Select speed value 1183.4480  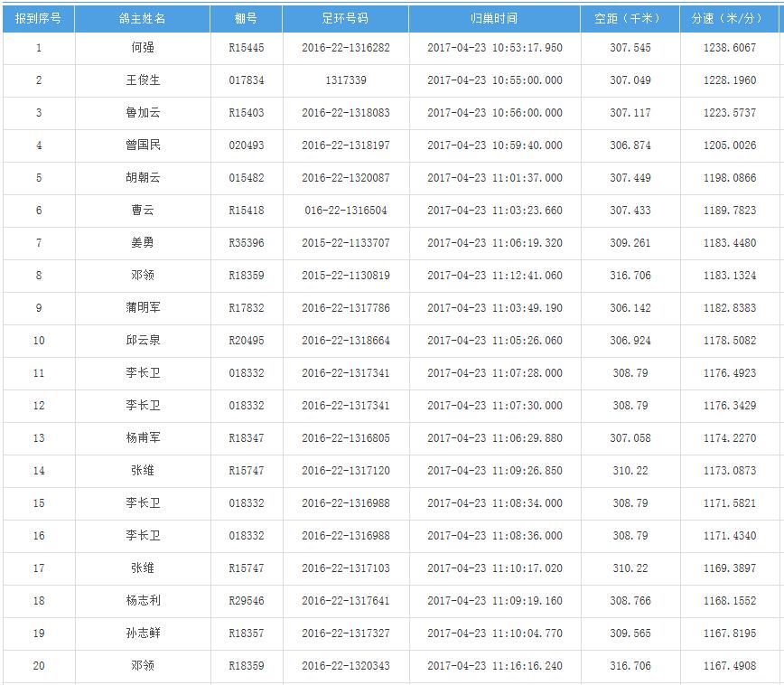(x=729, y=243)
